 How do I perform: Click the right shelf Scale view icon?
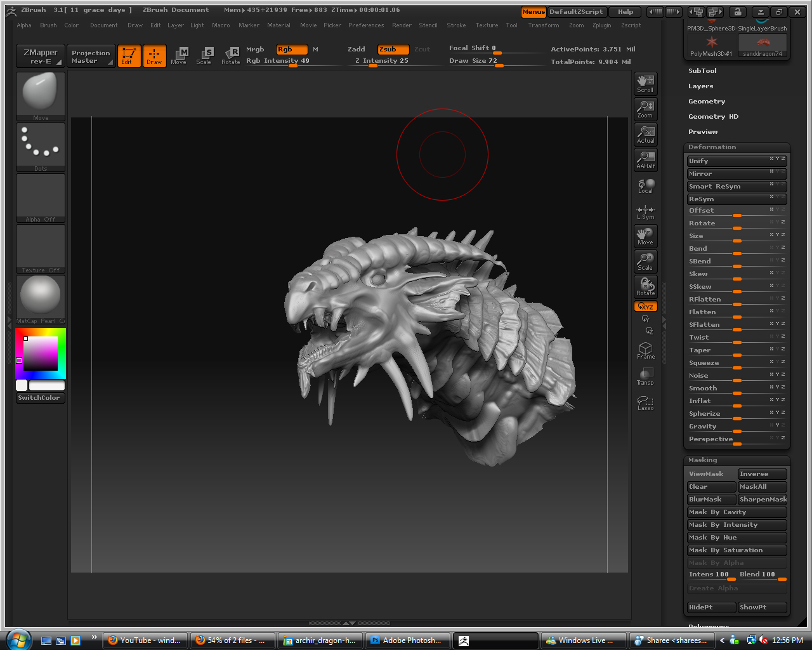[x=645, y=262]
